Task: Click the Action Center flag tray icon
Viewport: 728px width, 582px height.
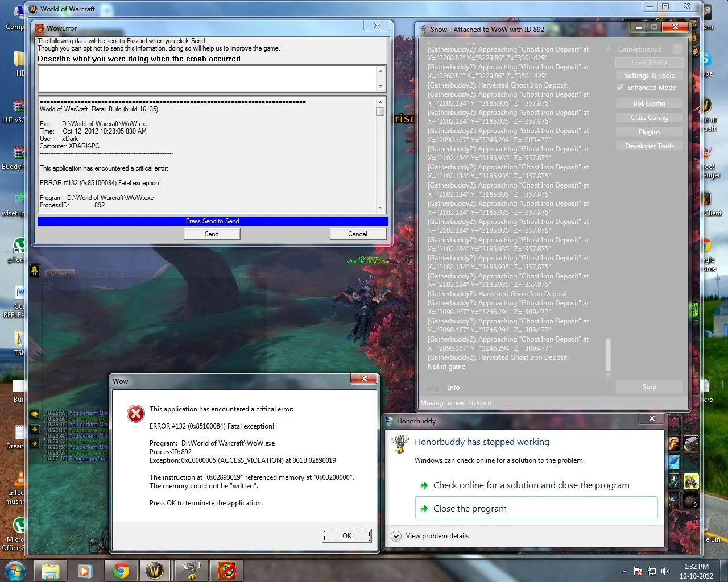Action: tap(638, 571)
